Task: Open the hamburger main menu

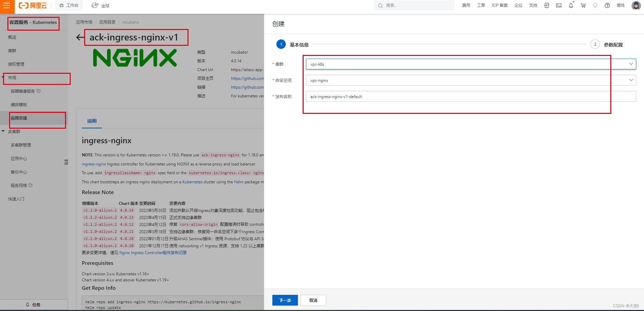Action: tap(6, 6)
